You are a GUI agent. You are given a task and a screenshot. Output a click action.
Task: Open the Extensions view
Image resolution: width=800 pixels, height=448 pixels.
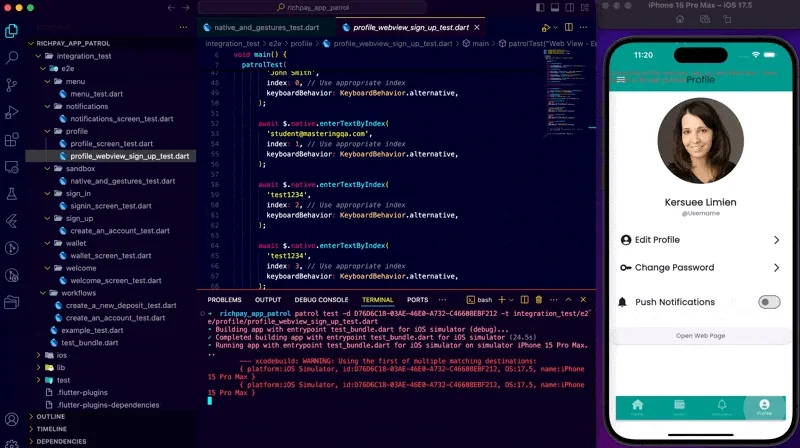pos(12,139)
